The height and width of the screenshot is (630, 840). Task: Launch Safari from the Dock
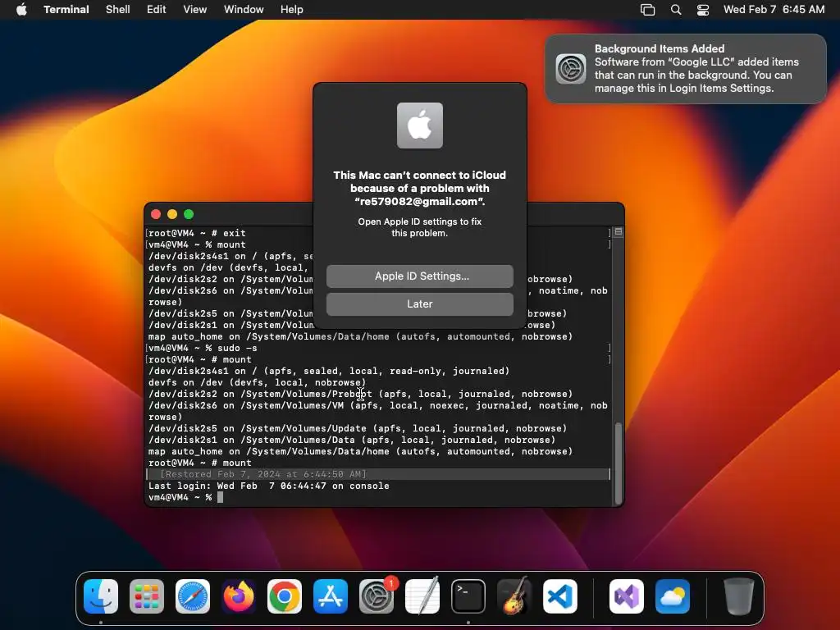click(193, 596)
